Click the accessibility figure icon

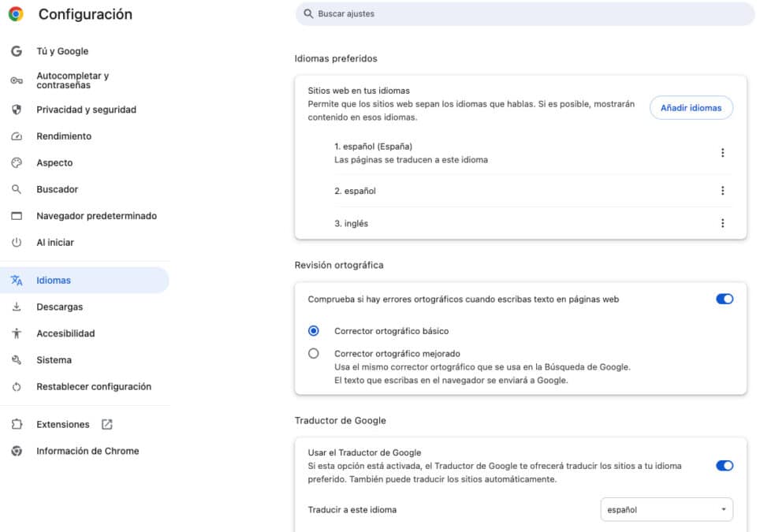click(17, 333)
